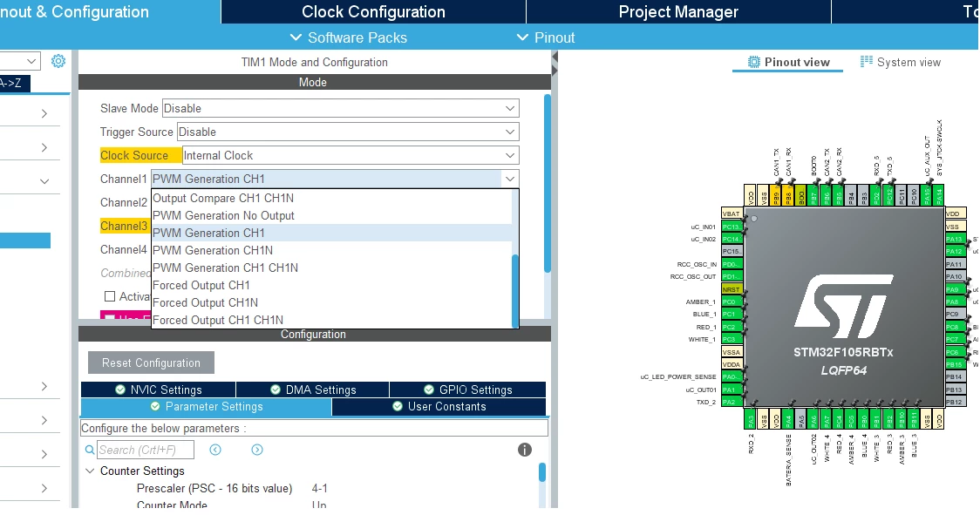Screen dimensions: 980x515
Task: Select Forced Output CH1 from the list
Action: [201, 285]
